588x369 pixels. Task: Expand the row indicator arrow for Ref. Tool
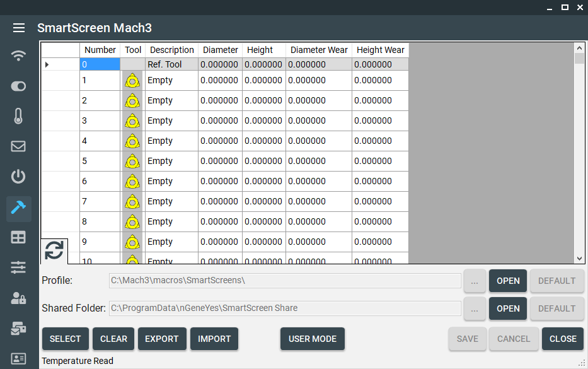tap(47, 64)
